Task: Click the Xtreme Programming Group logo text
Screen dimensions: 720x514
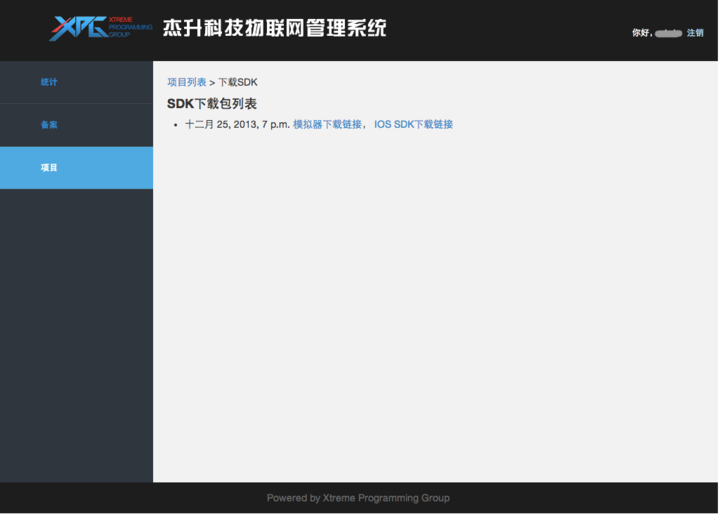Action: coord(130,27)
